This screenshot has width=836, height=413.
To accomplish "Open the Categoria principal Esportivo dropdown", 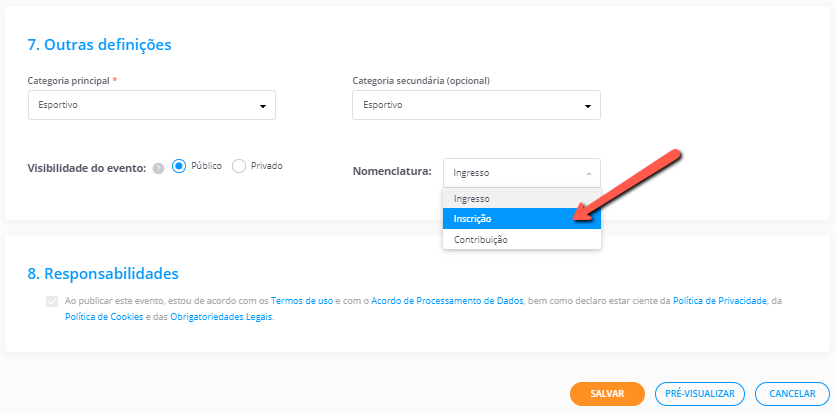I will click(152, 105).
